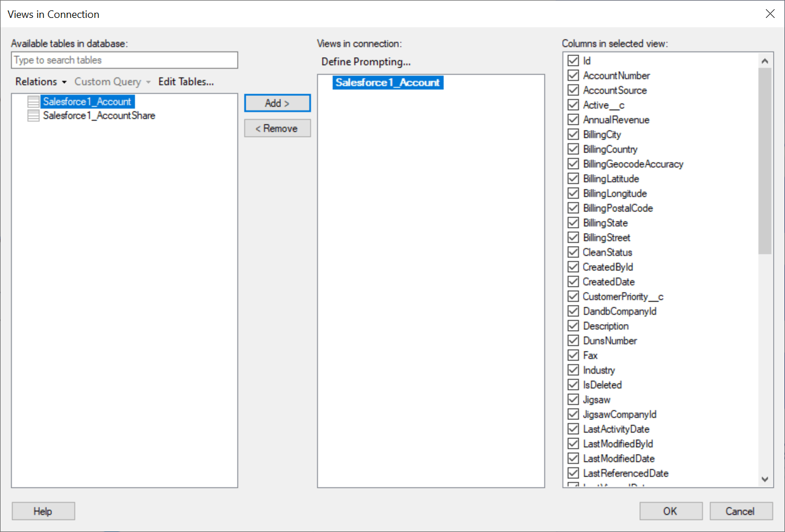This screenshot has height=532, width=785.
Task: Click the table icon beside Salesforce1_Account
Action: 33,101
